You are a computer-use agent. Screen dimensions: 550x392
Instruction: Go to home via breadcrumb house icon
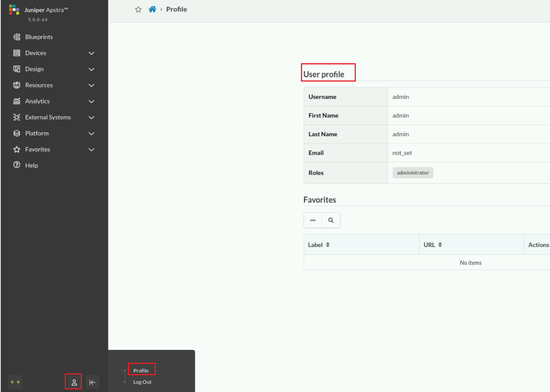[x=152, y=9]
